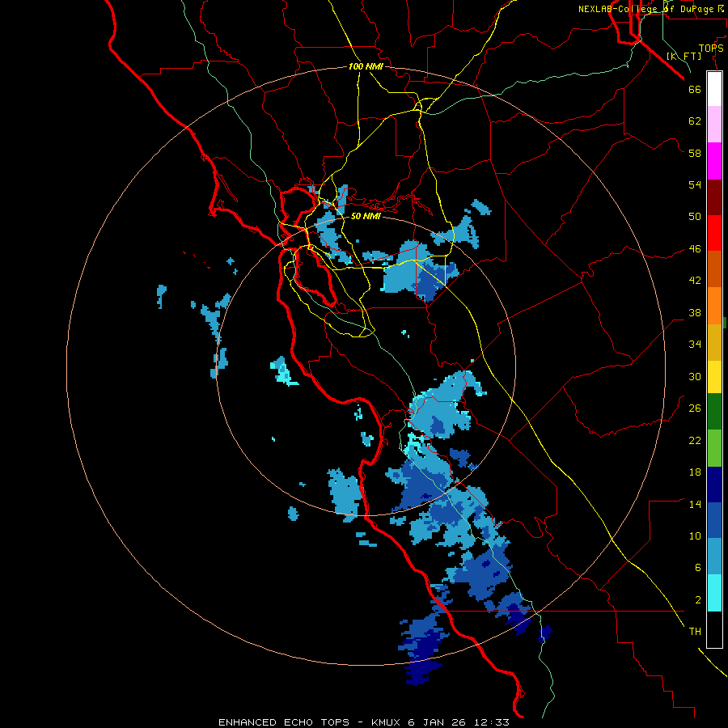728x728 pixels.
Task: Click the yellow swatch between 30 and 34
Action: [714, 377]
